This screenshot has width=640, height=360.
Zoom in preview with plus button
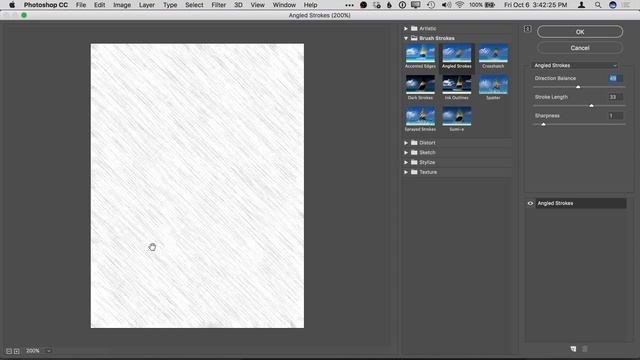pyautogui.click(x=16, y=351)
